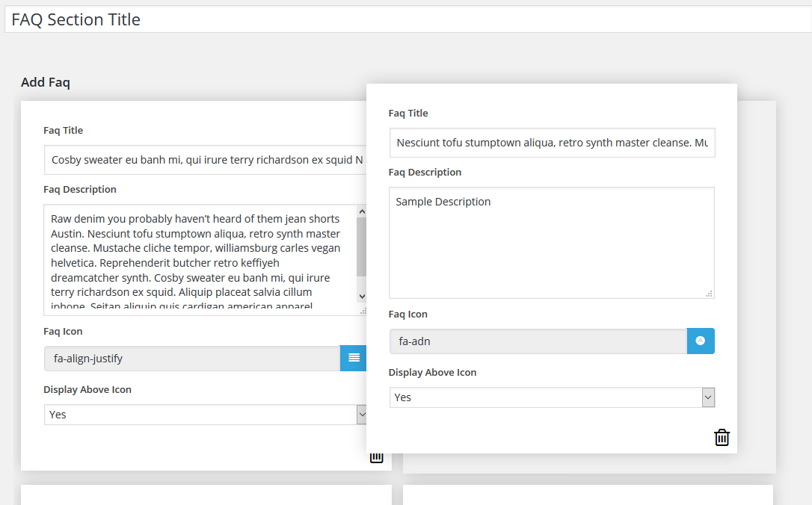Click the up arrow of description scrollbar
Viewport: 812px width, 505px height.
pos(362,211)
